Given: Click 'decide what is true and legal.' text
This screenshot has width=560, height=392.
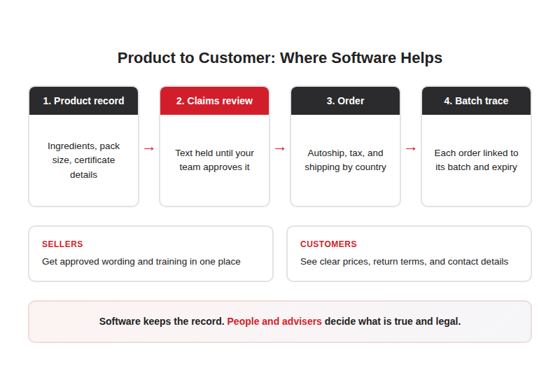Looking at the screenshot, I should click(x=393, y=321).
